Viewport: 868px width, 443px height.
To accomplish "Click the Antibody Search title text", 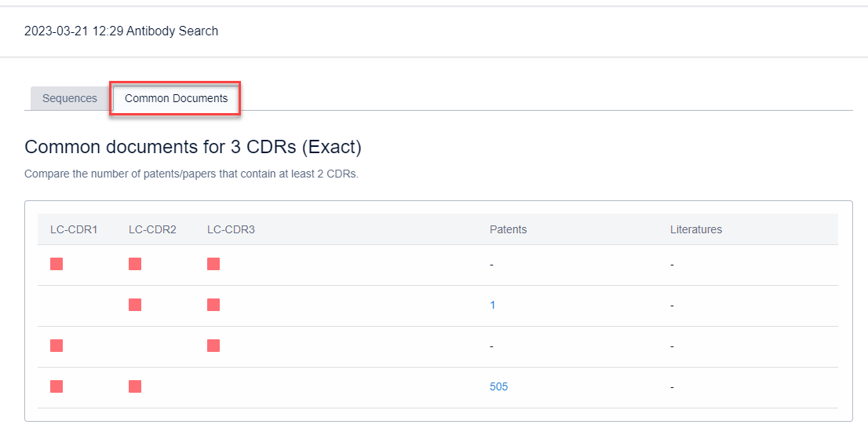I will pyautogui.click(x=122, y=31).
